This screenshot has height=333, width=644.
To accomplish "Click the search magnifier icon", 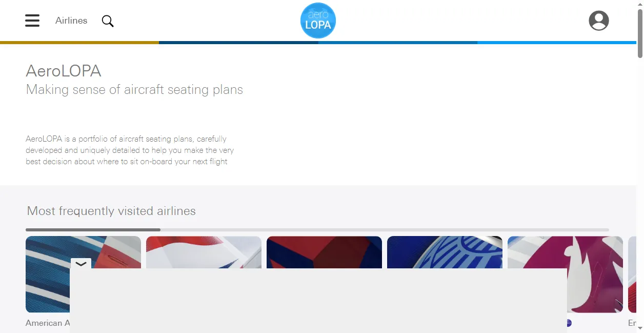I will click(108, 21).
